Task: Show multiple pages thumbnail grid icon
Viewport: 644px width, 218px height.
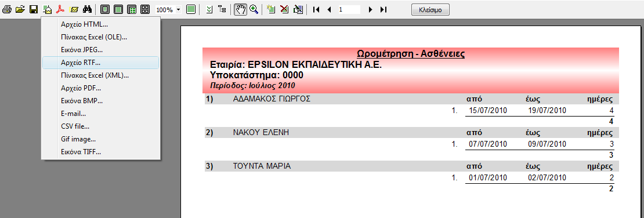Action: click(x=145, y=9)
